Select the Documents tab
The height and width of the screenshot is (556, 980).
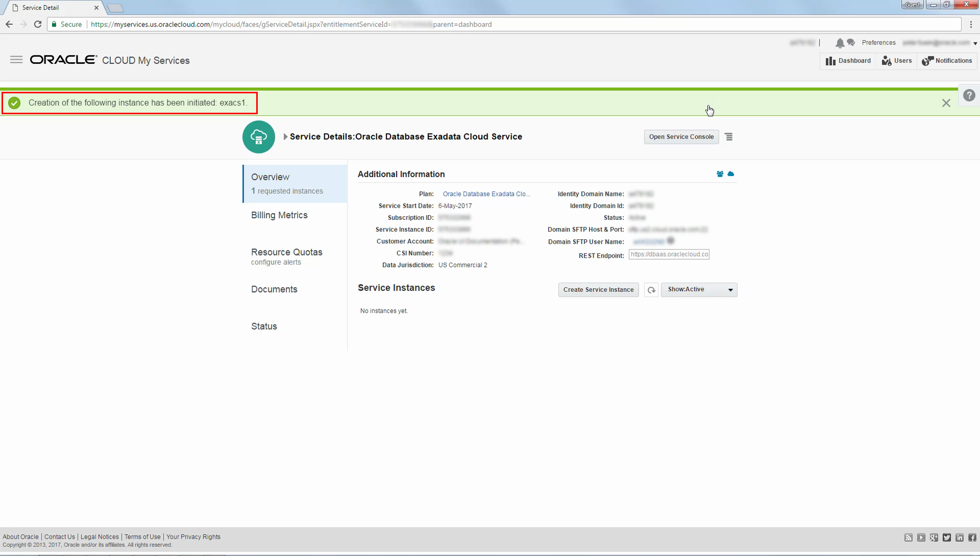274,289
